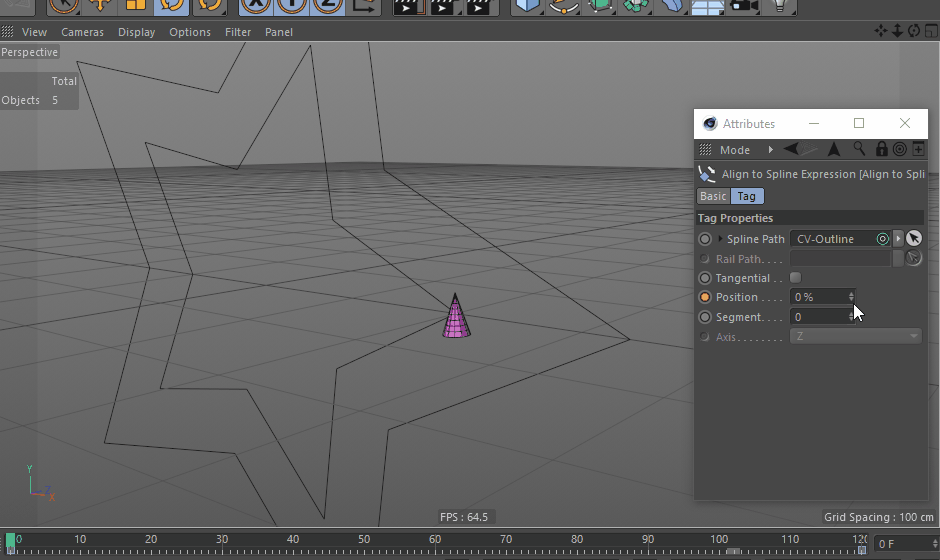
Task: Toggle the orange Position keyframe circle
Action: [705, 297]
